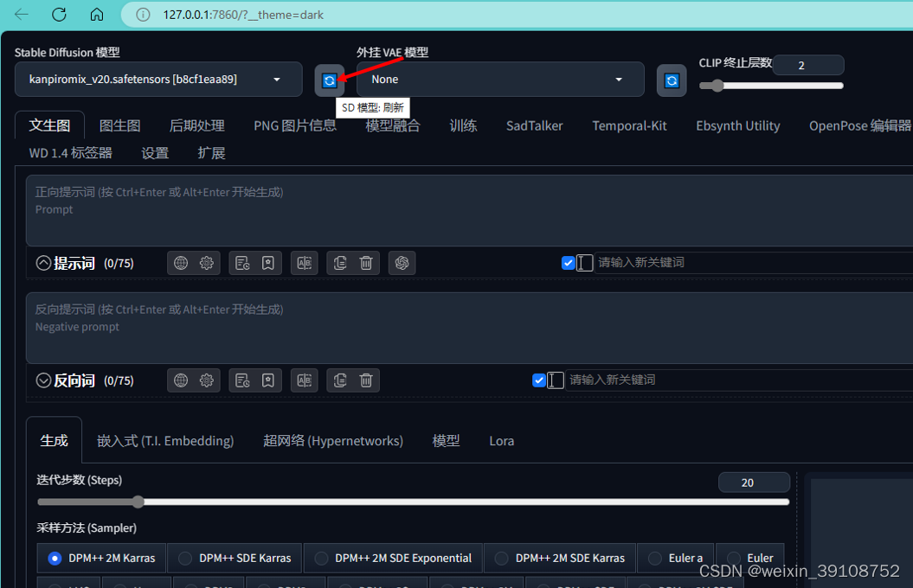This screenshot has width=913, height=588.
Task: Open Ebsynth Utility tab
Action: point(737,125)
